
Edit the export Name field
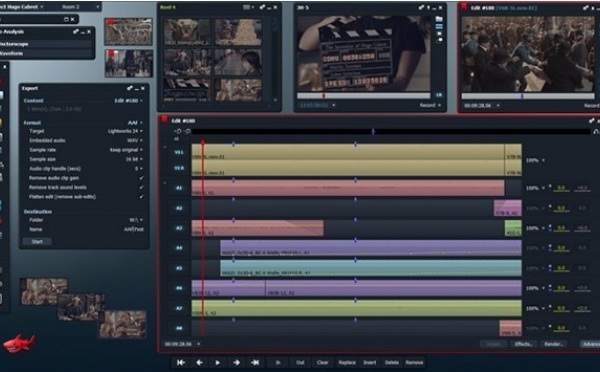134,229
